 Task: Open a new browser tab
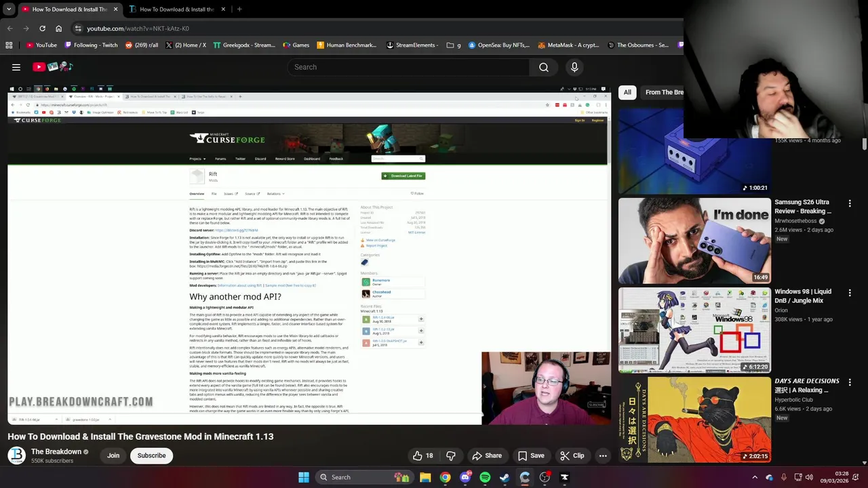click(x=239, y=9)
